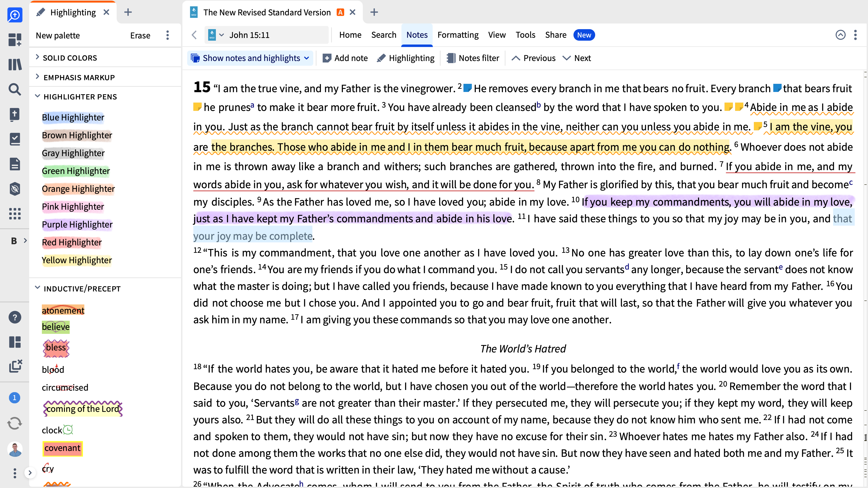
Task: Click the Add note button
Action: [x=345, y=58]
